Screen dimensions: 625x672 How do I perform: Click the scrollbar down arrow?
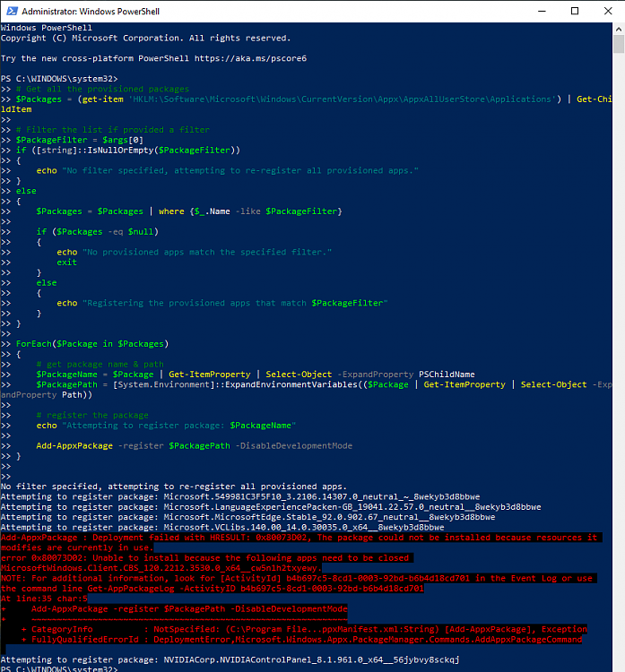pyautogui.click(x=617, y=665)
